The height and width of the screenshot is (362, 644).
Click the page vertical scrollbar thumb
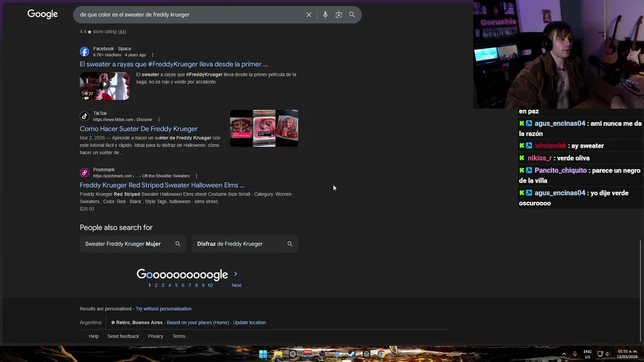(x=641, y=291)
